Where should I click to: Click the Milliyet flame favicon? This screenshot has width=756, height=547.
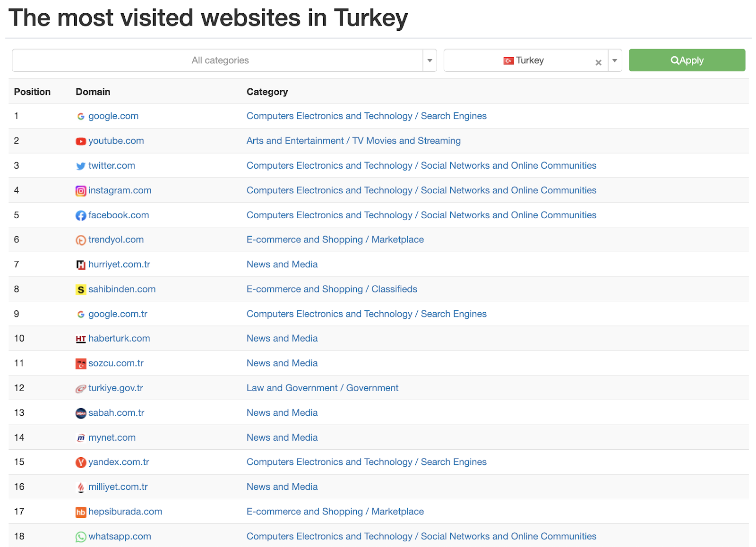pos(81,487)
